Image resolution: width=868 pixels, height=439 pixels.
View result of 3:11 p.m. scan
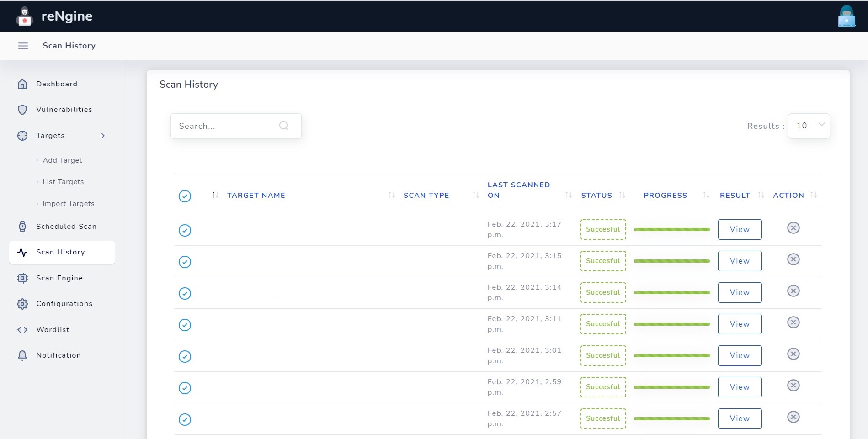pyautogui.click(x=740, y=324)
